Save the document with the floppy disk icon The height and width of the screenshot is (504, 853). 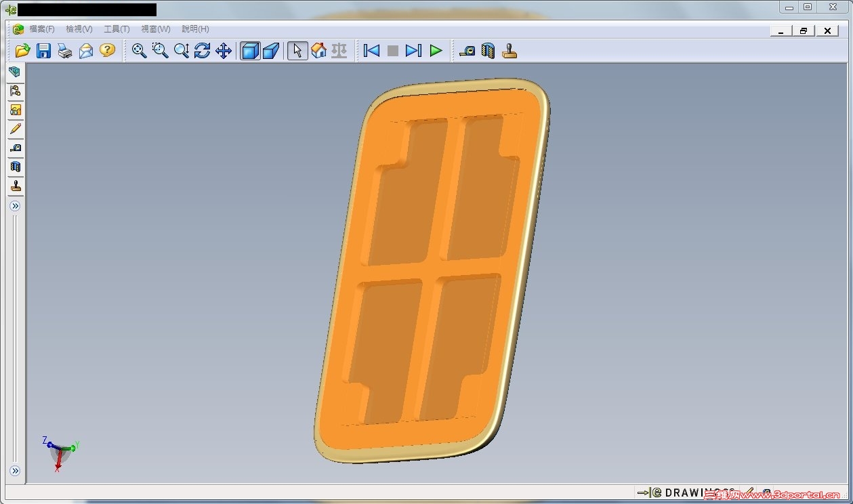point(44,51)
